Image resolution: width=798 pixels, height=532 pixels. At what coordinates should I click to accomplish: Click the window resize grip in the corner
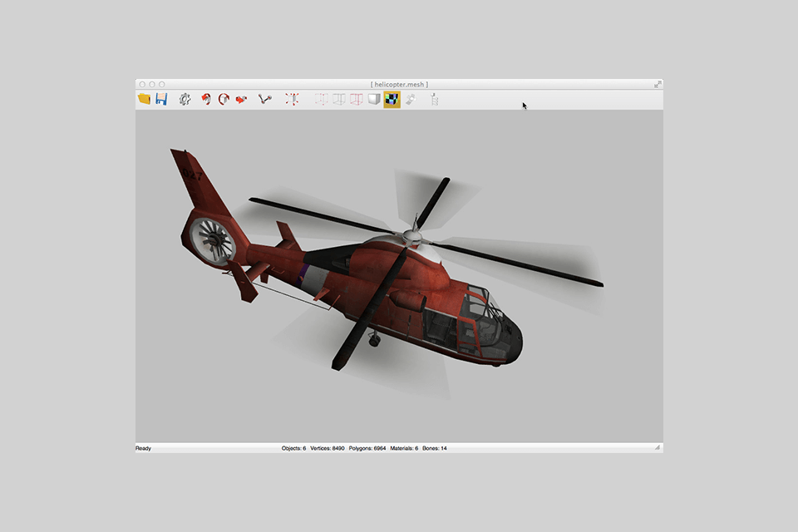coord(658,448)
